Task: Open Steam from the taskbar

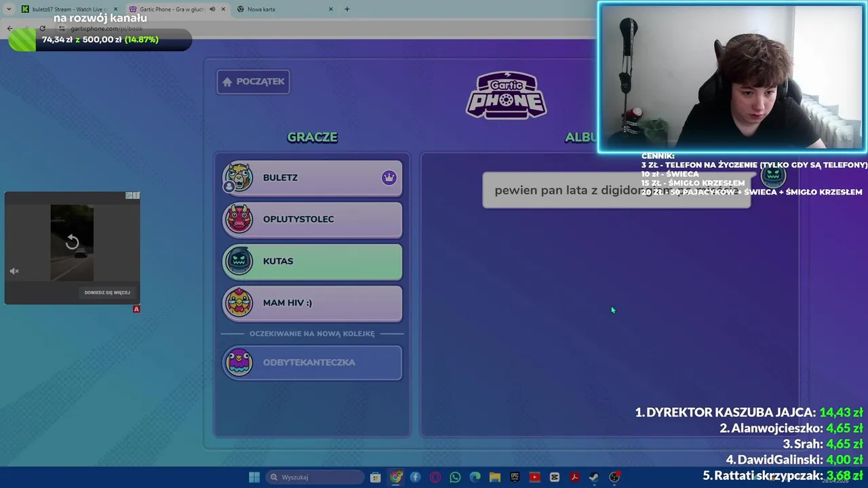Action: [x=594, y=477]
